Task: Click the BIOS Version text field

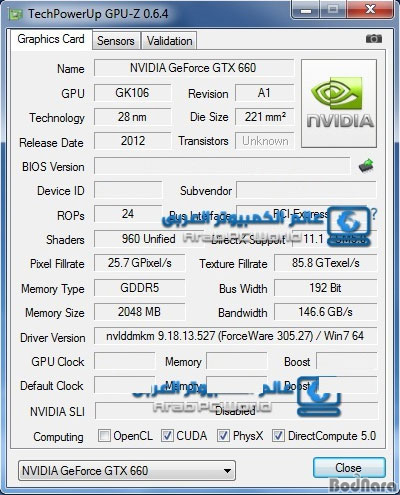Action: click(x=222, y=166)
